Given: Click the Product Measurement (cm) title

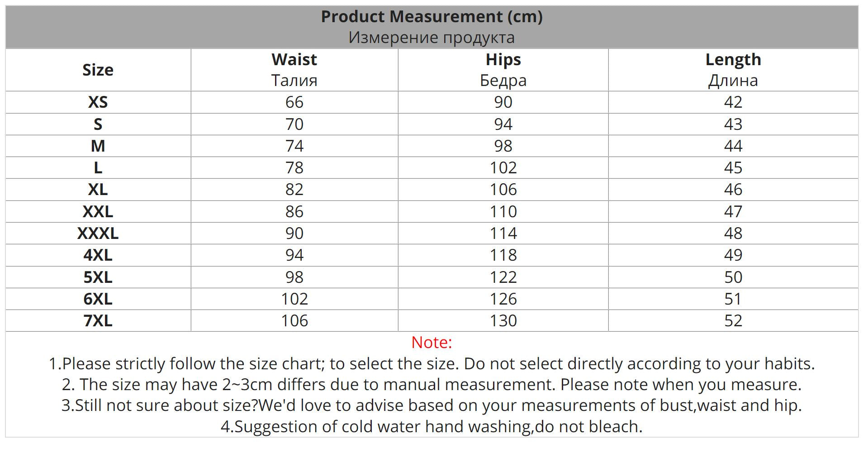Looking at the screenshot, I should pyautogui.click(x=432, y=17).
